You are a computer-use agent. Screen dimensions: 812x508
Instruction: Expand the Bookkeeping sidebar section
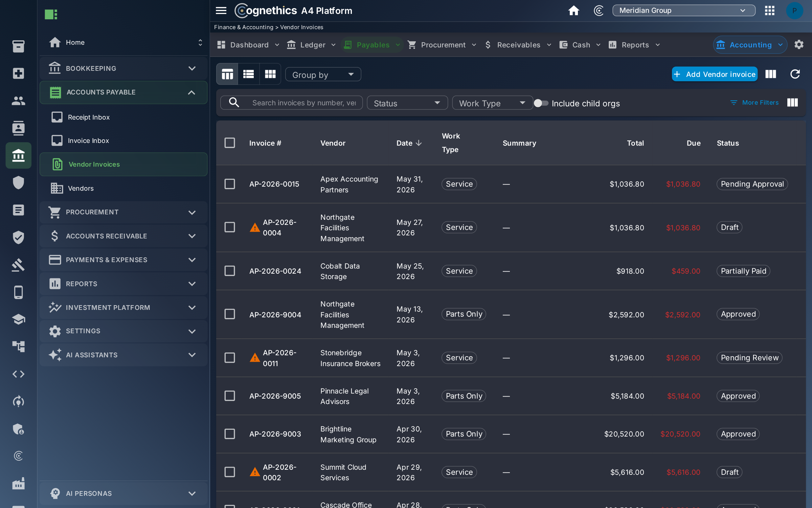click(x=123, y=68)
